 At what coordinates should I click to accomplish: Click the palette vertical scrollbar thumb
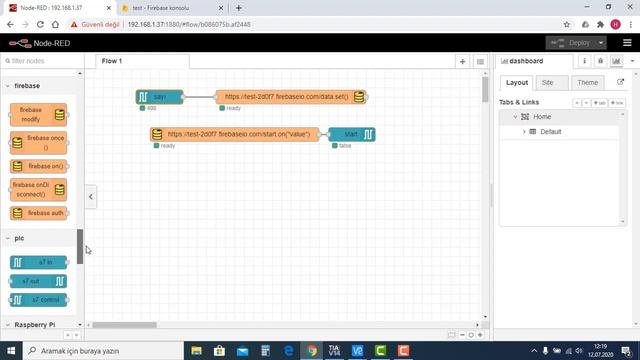click(x=80, y=247)
